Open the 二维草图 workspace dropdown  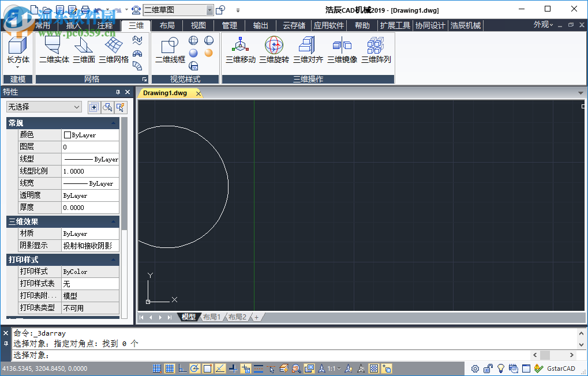pos(209,10)
